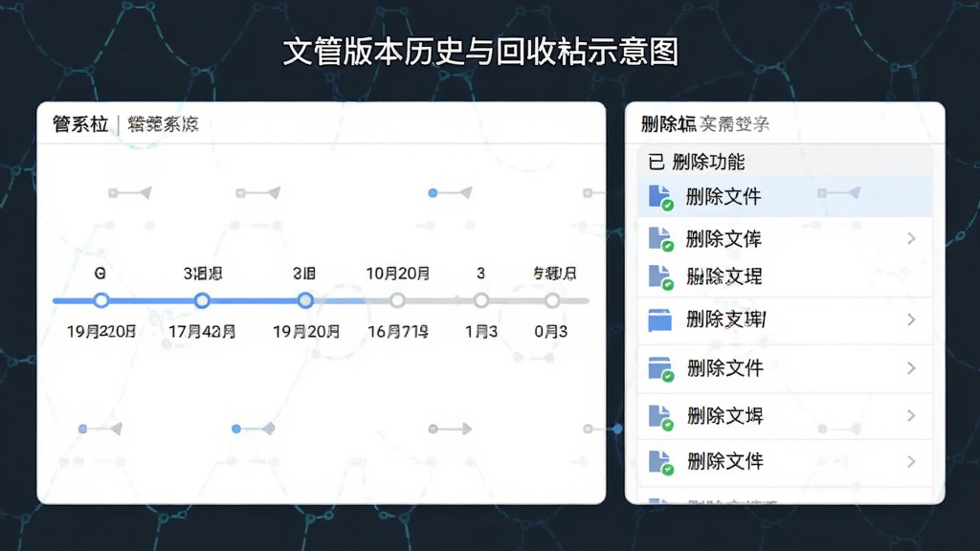Select the first timeline node above 19月220月
The height and width of the screenshot is (551, 980).
(x=101, y=300)
